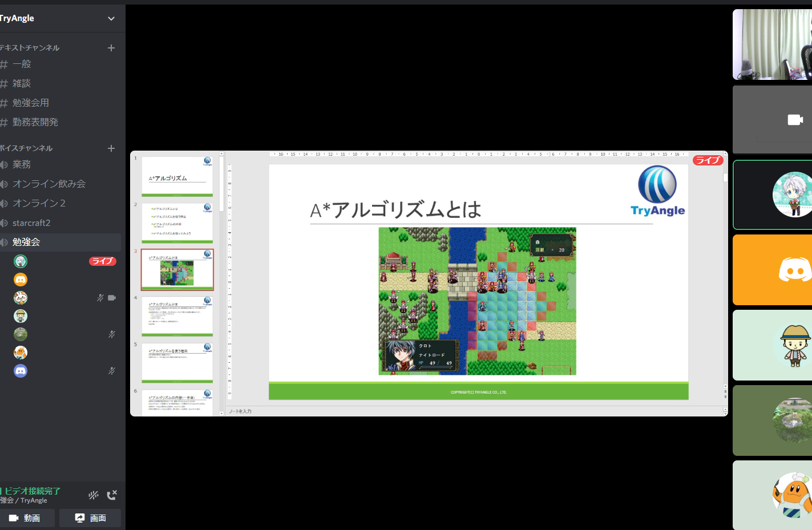The height and width of the screenshot is (530, 812).
Task: Click the muted mic icon beside rabbit avatar
Action: tap(100, 298)
